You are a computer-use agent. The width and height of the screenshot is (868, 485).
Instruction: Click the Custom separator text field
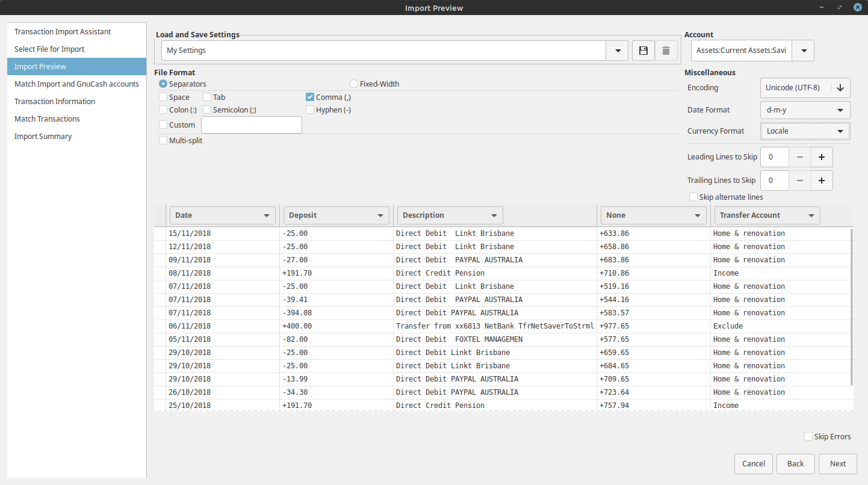coord(251,125)
